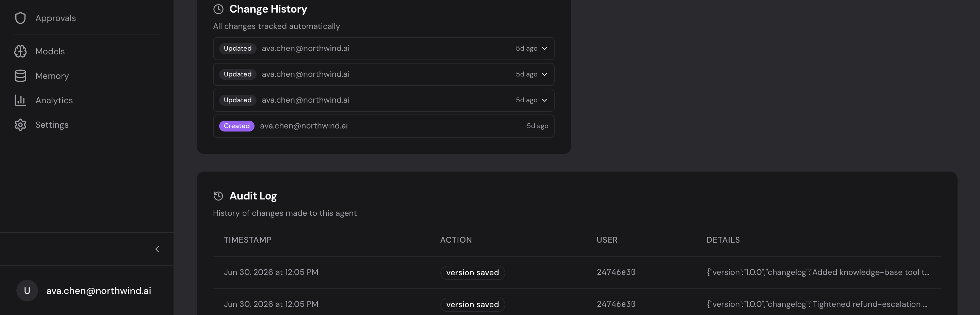Screen dimensions: 980x315
Task: Click details text 'Added knowledge-base tool'
Action: pos(818,272)
